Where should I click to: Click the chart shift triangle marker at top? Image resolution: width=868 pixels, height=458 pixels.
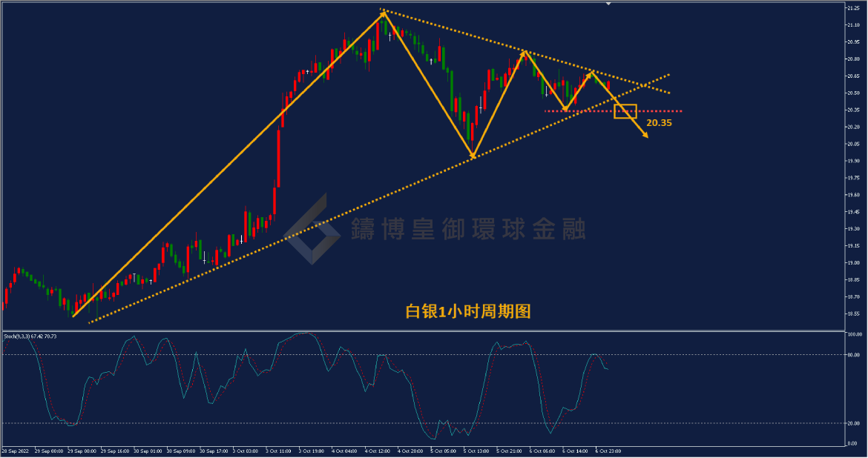tap(608, 3)
